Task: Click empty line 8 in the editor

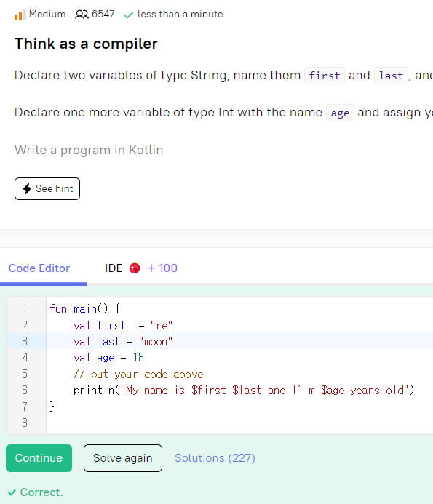Action: tap(239, 423)
